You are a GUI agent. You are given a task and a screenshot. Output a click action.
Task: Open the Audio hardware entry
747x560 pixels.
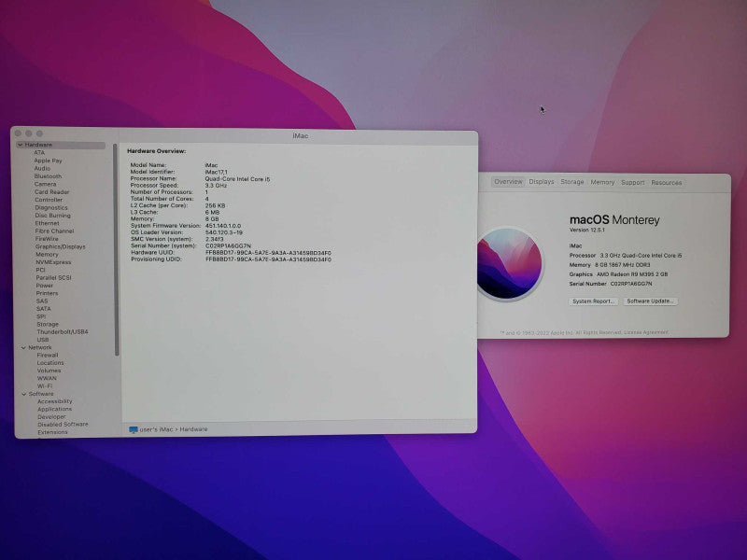coord(42,168)
